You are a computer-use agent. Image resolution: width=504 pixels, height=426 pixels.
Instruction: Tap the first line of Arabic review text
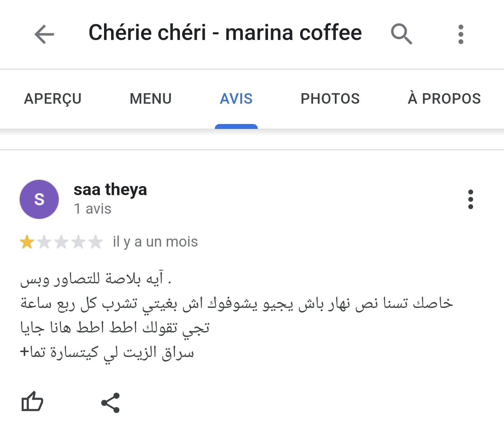[x=96, y=279]
